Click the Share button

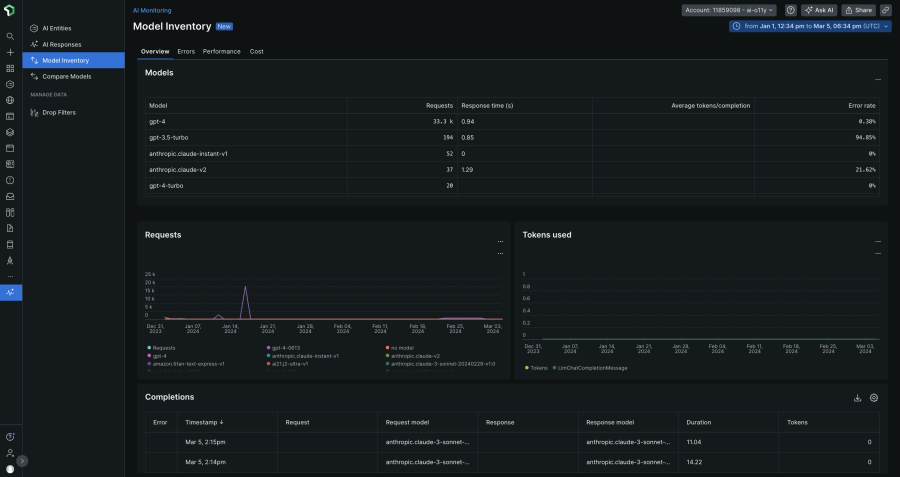click(858, 10)
